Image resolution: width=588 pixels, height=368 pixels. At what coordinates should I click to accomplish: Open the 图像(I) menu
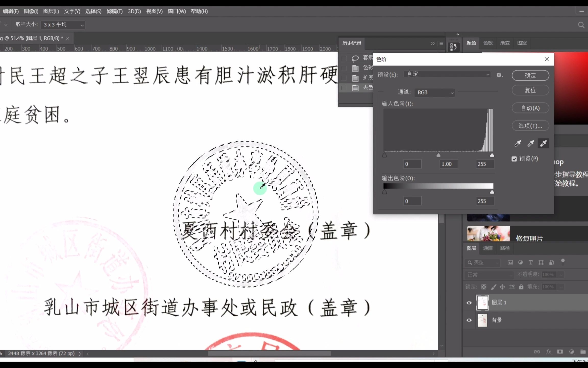click(31, 11)
